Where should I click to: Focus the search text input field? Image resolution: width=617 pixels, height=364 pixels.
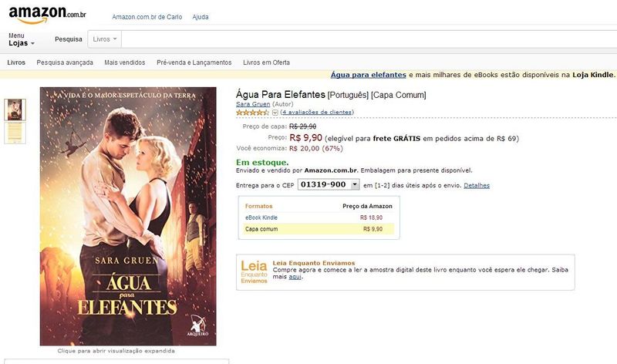pyautogui.click(x=369, y=39)
